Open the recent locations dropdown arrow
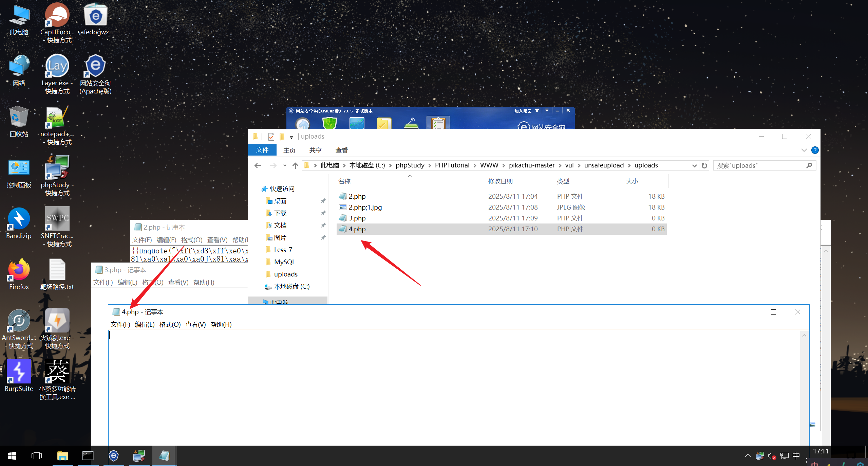This screenshot has height=466, width=868. [x=285, y=165]
